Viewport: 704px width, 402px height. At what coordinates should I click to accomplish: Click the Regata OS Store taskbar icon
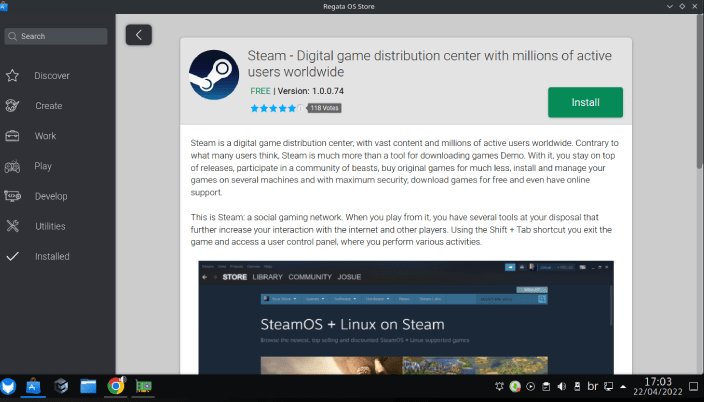33,386
